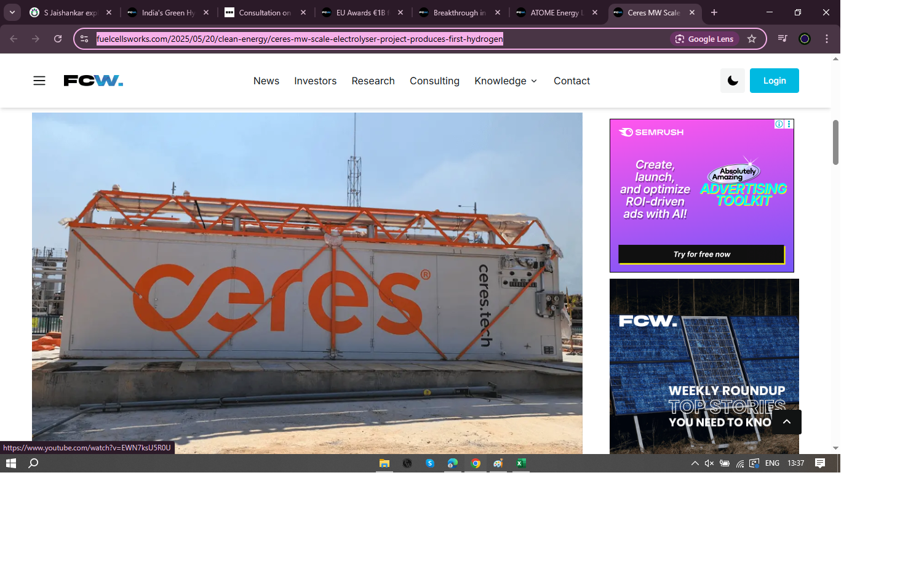924x582 pixels.
Task: Open the Wi-Fi network icon
Action: (x=739, y=463)
